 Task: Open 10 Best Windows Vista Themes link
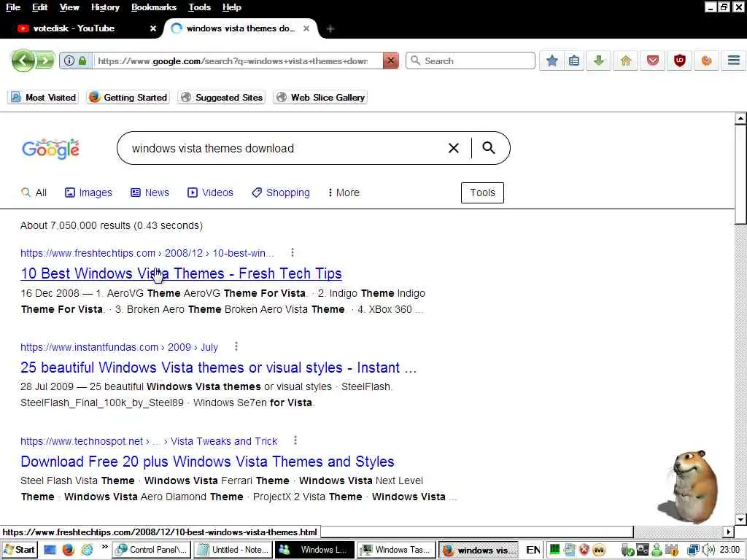181,273
